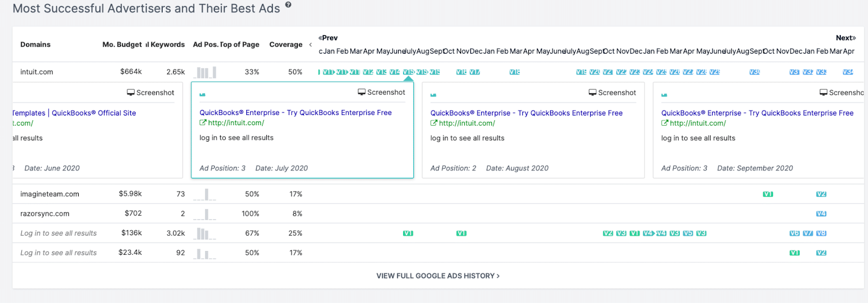868x303 pixels.
Task: Click locked domain in $23.4k budget row
Action: 59,253
